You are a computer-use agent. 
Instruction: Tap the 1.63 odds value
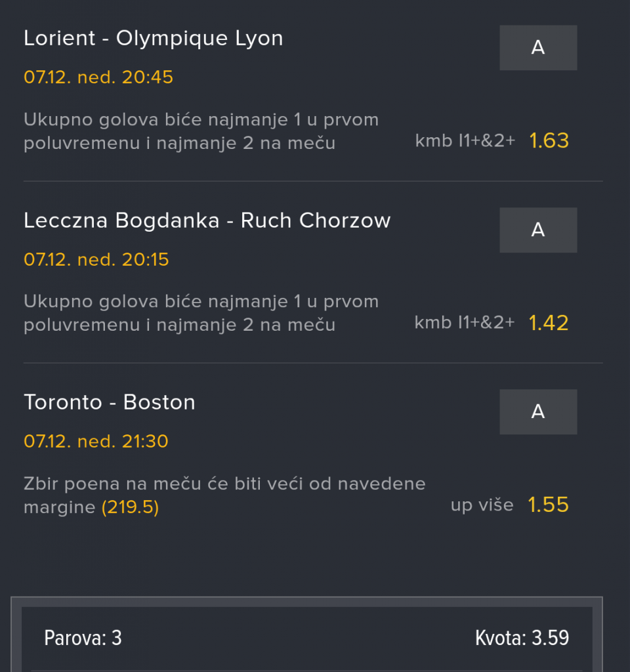pyautogui.click(x=549, y=141)
